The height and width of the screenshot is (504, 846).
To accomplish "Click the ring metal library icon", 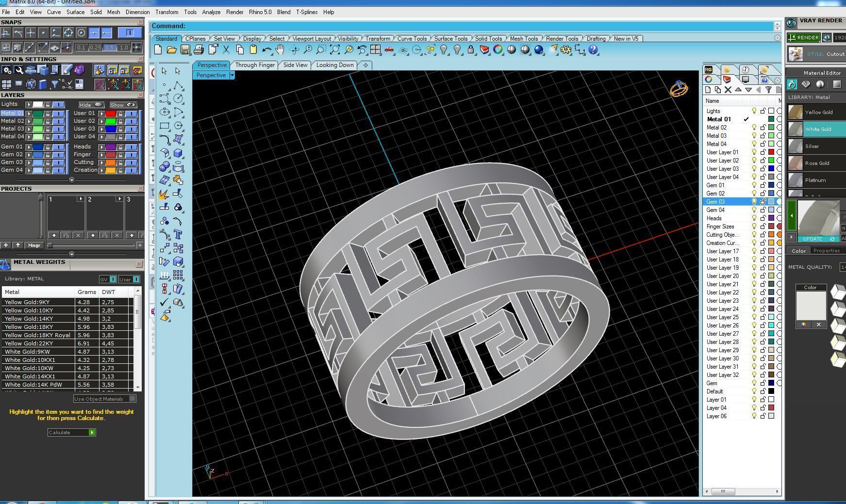I will pos(792,84).
